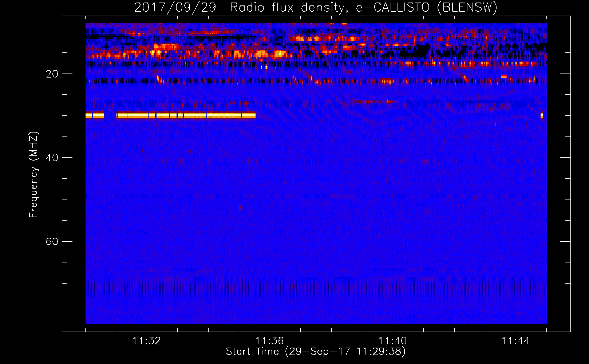Click the small bright burst near 30 MHz at 11:45
The width and height of the screenshot is (589, 364).
click(x=542, y=116)
